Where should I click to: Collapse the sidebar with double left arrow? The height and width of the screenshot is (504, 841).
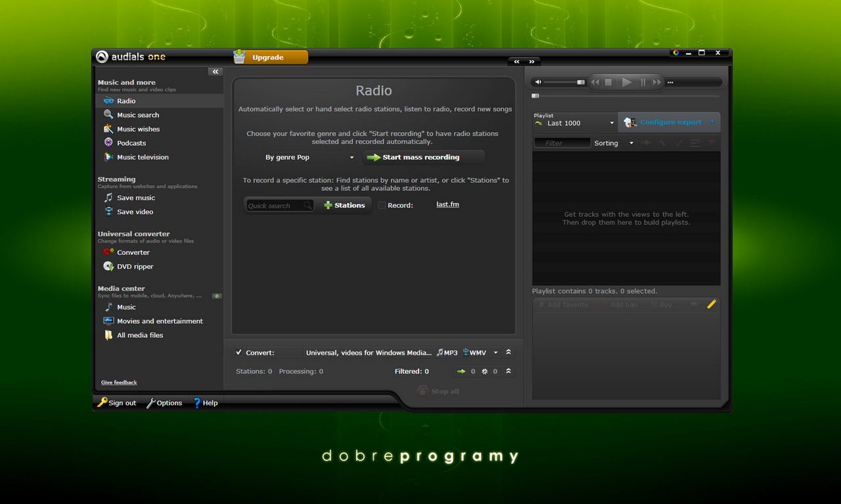(216, 72)
